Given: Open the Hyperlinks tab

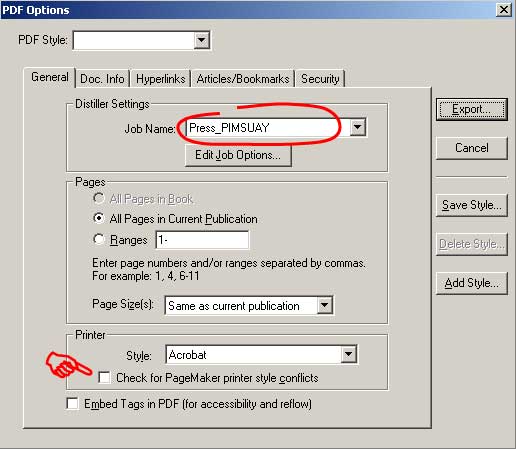Looking at the screenshot, I should point(161,79).
